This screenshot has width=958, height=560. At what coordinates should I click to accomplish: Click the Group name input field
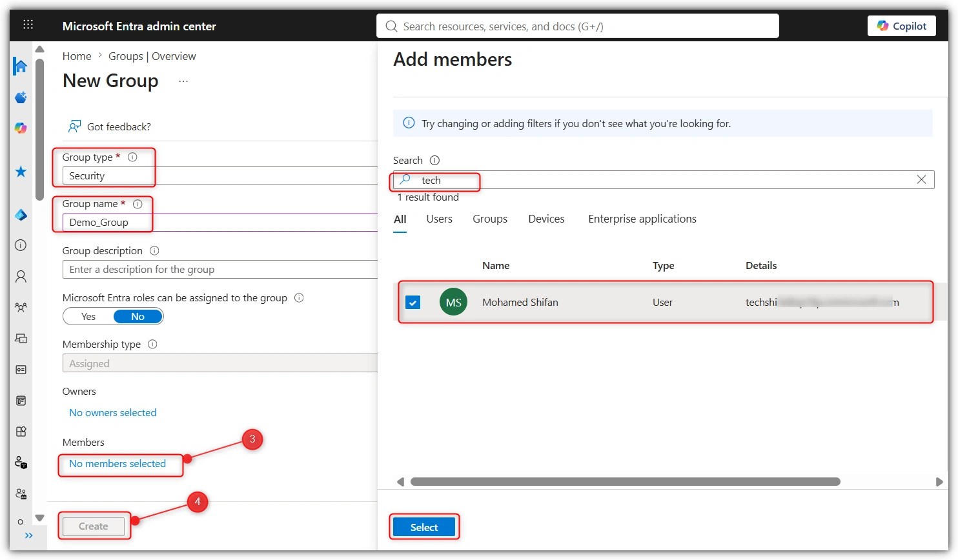[219, 223]
